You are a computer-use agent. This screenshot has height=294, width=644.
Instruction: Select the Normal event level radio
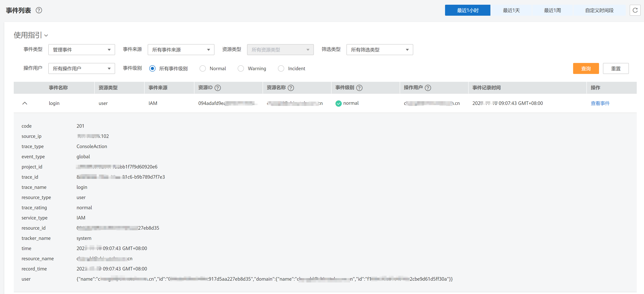[203, 69]
